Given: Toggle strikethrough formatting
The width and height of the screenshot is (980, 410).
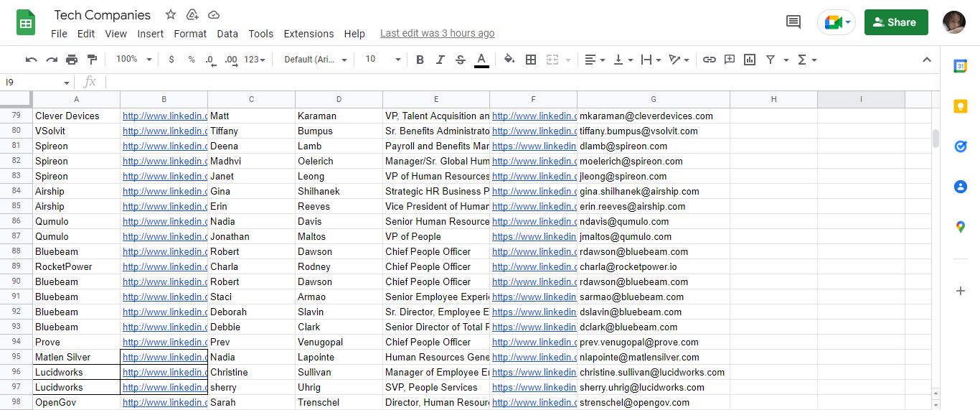Looking at the screenshot, I should tap(461, 60).
